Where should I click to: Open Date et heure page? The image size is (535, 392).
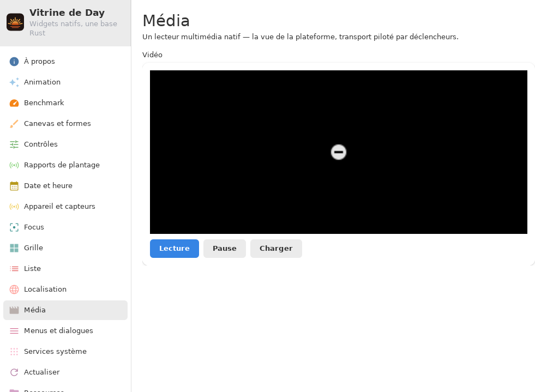pos(65,186)
